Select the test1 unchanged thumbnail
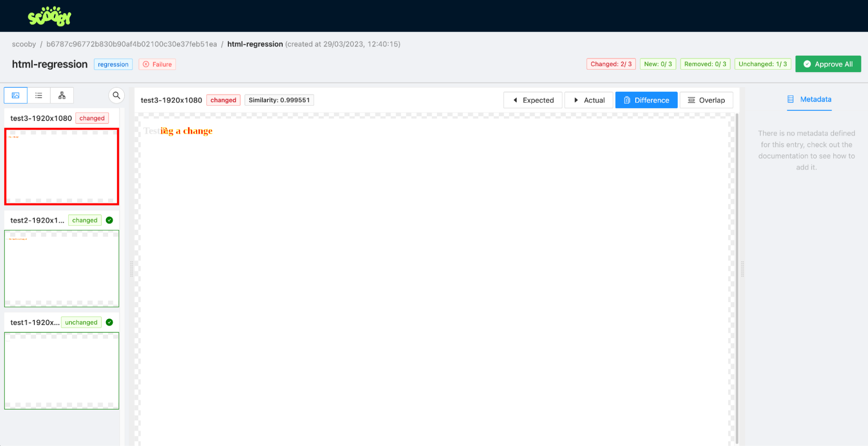This screenshot has width=868, height=446. click(62, 371)
